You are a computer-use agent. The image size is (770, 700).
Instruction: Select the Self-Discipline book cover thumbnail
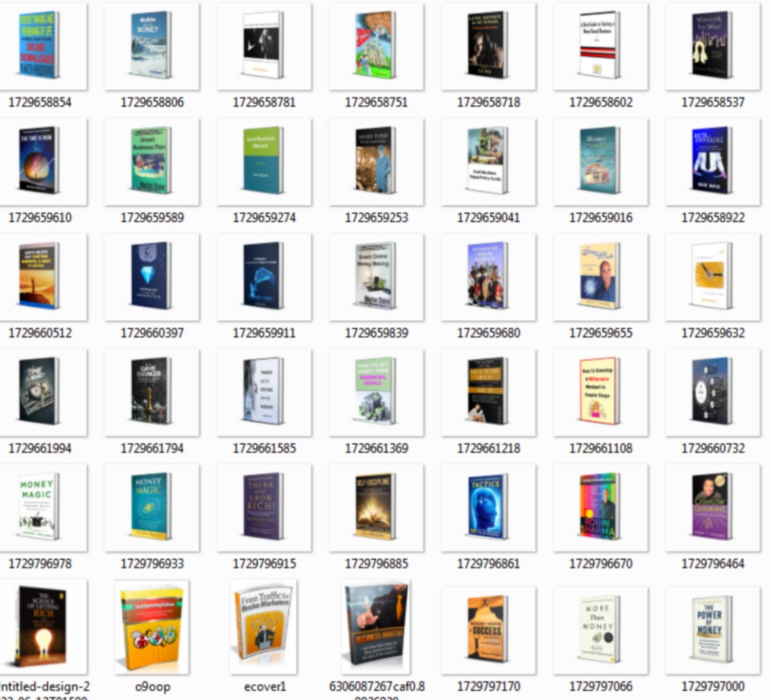(376, 507)
